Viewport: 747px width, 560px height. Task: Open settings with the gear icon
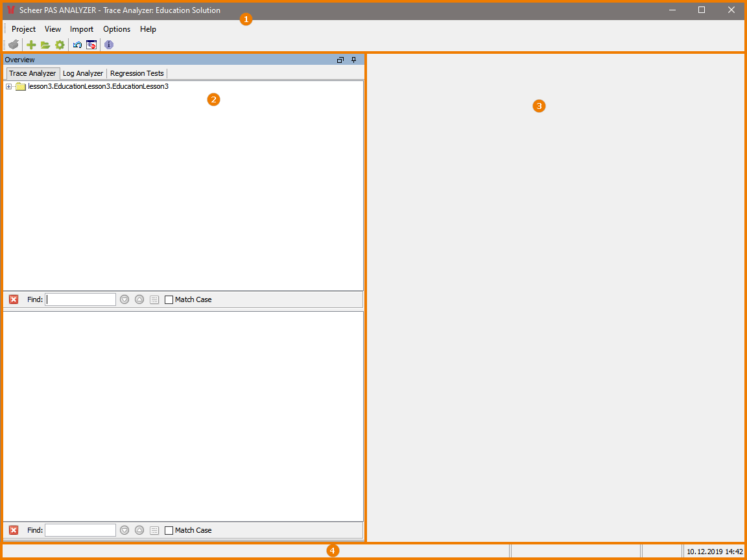click(x=60, y=44)
